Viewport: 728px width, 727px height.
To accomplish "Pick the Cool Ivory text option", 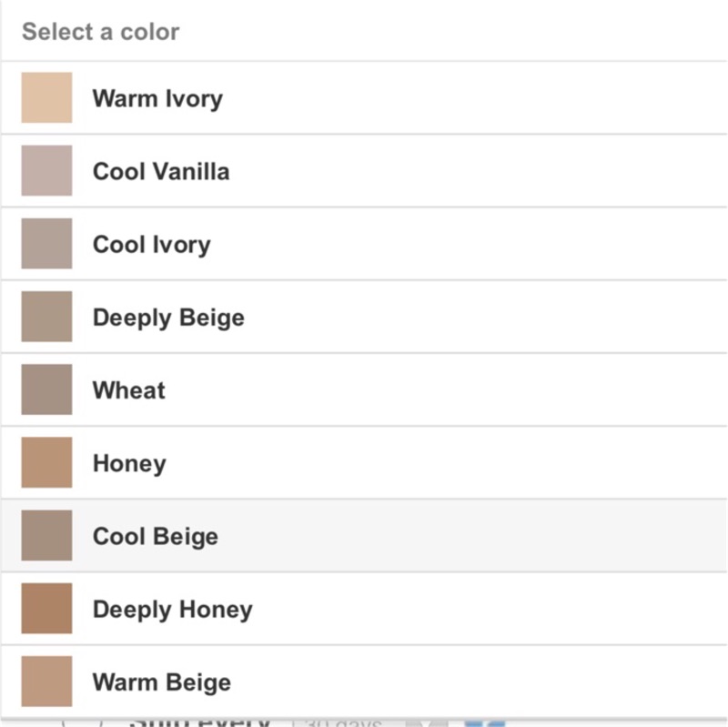I will click(151, 244).
